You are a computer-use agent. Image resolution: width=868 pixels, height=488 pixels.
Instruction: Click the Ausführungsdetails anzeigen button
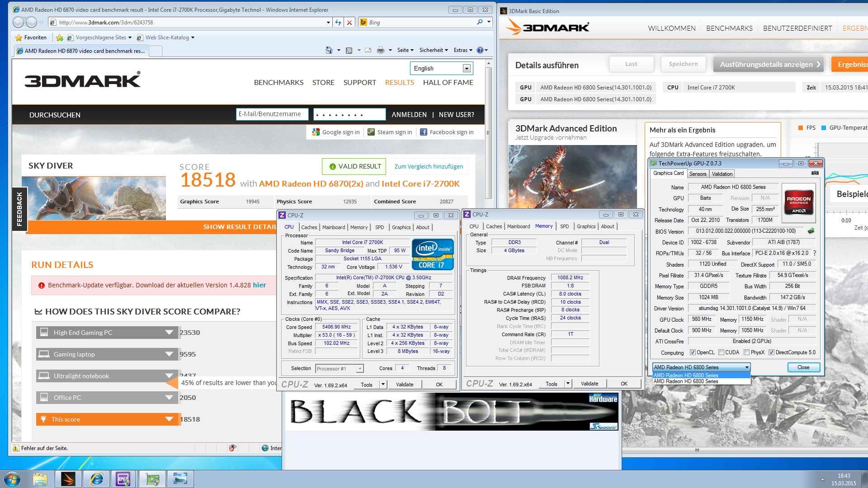(769, 64)
